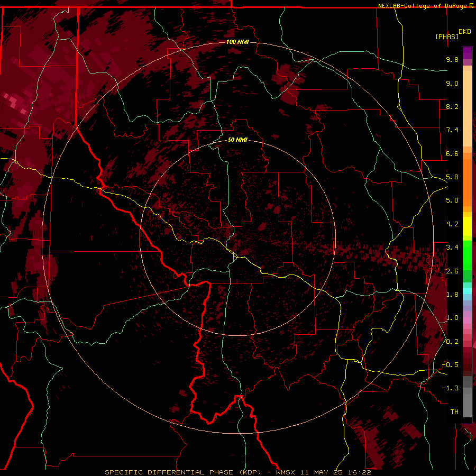Click the purple top segment of color bar
The width and height of the screenshot is (476, 476).
click(467, 53)
